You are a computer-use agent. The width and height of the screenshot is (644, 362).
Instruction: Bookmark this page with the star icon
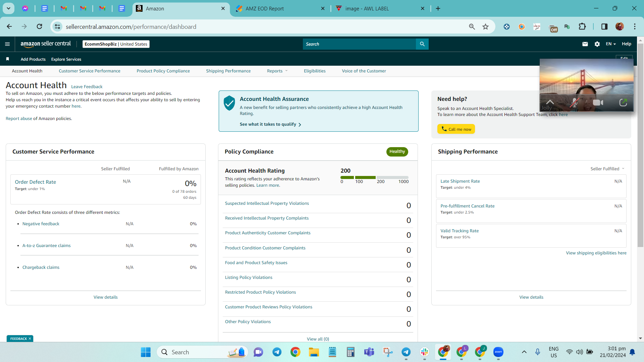point(485,26)
